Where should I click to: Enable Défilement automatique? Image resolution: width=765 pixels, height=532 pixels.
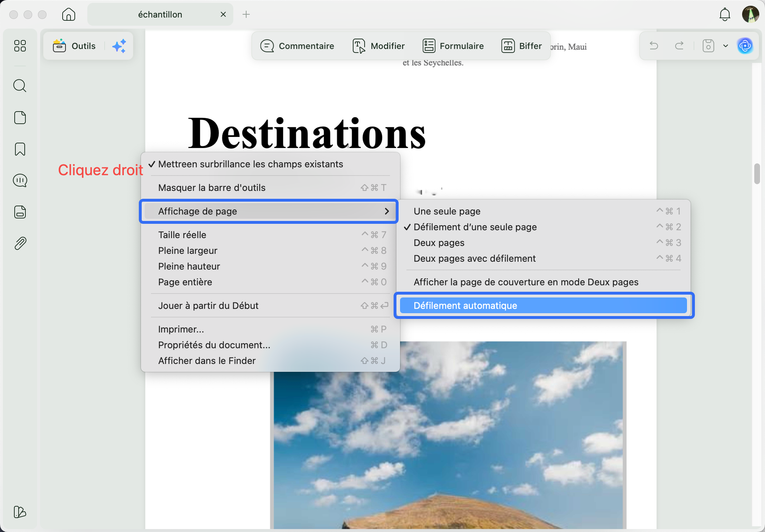click(544, 306)
